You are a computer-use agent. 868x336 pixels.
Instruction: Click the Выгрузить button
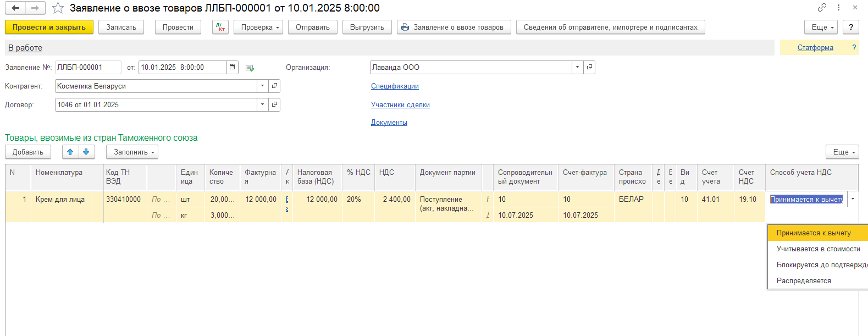pyautogui.click(x=367, y=27)
